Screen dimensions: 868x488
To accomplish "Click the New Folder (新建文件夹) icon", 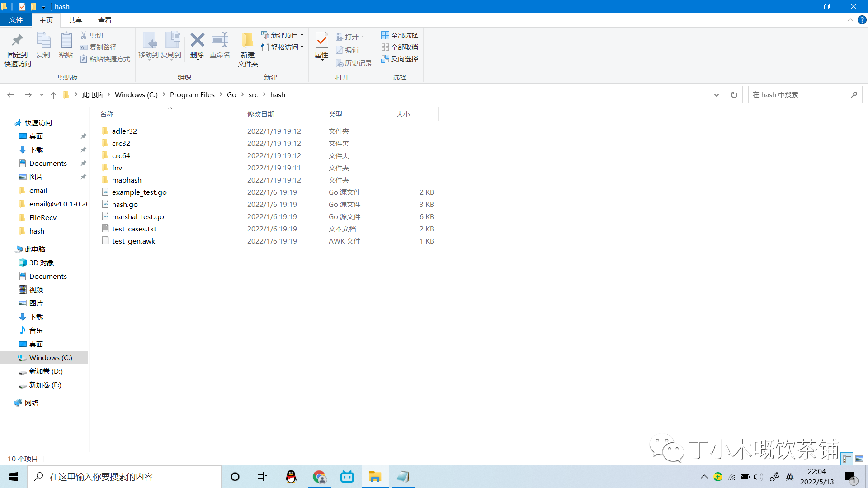I will coord(247,41).
